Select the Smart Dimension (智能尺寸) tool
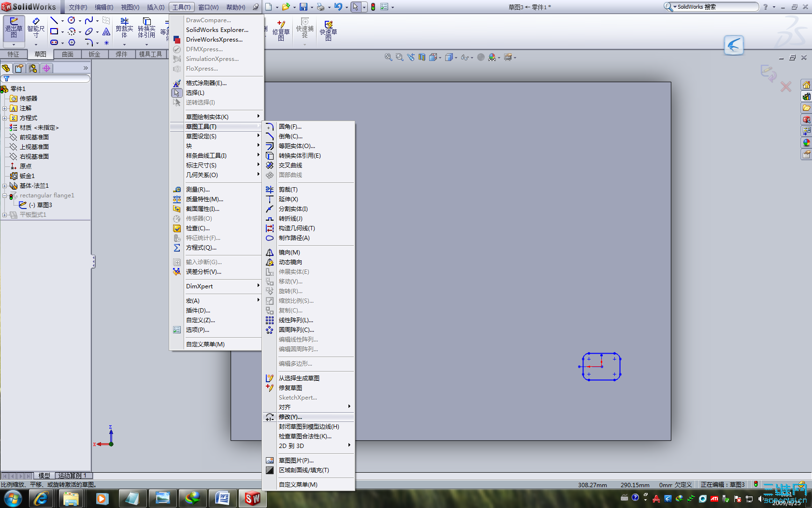 pyautogui.click(x=36, y=29)
